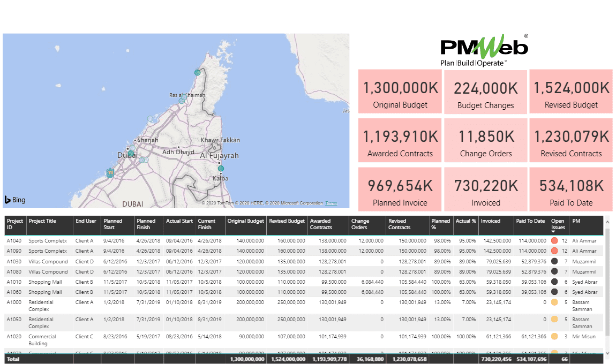616x364 pixels.
Task: Click the Bing logo on the map
Action: (x=15, y=200)
